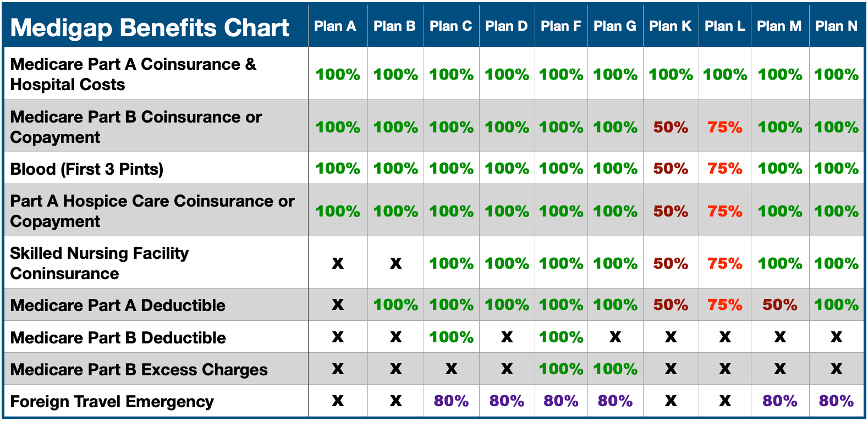Click the Plan K Part B Excess Charges X
This screenshot has height=422, width=868.
(x=671, y=369)
